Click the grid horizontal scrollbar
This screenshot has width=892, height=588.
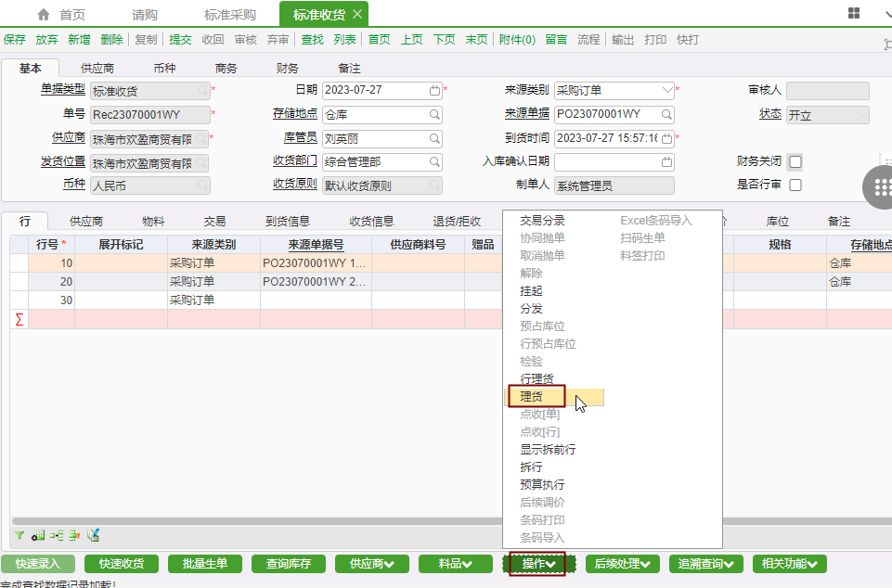251,521
